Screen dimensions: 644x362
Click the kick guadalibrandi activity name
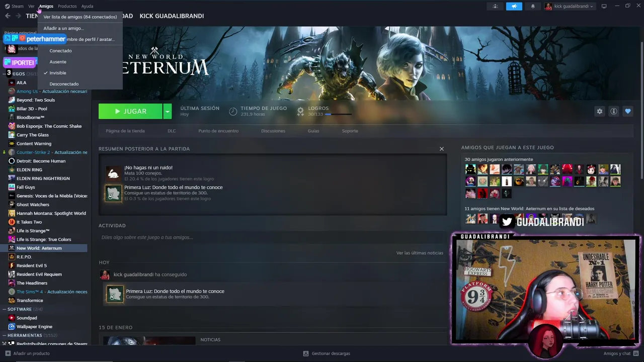pos(133,275)
